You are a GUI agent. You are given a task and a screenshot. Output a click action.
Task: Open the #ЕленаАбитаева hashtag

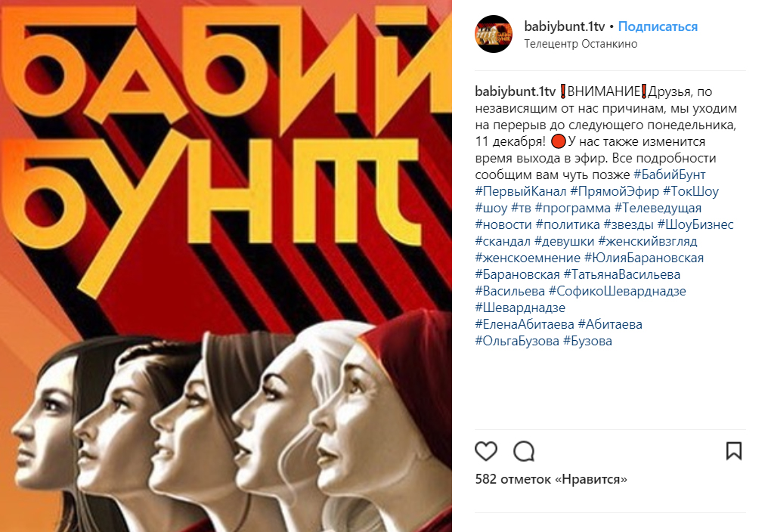525,324
